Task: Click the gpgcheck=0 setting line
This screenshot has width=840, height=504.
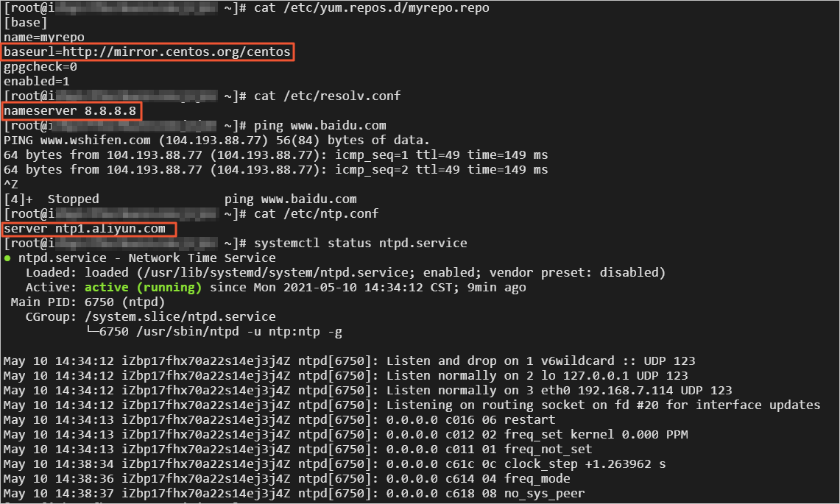Action: point(40,67)
